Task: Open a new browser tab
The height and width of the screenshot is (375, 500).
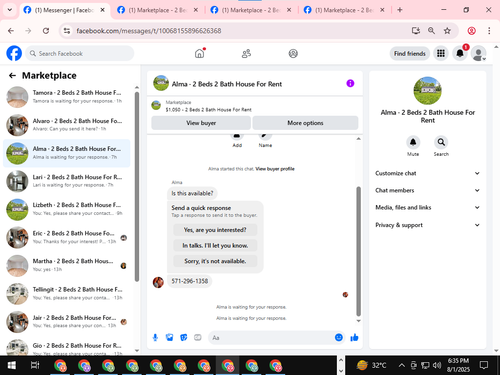Action: tap(400, 10)
